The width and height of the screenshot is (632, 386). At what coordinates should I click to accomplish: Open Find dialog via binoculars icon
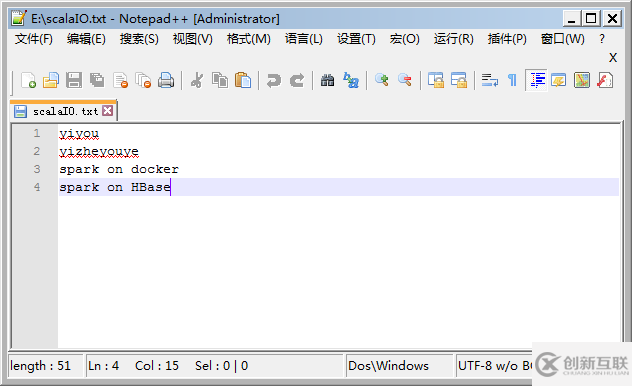coord(327,80)
